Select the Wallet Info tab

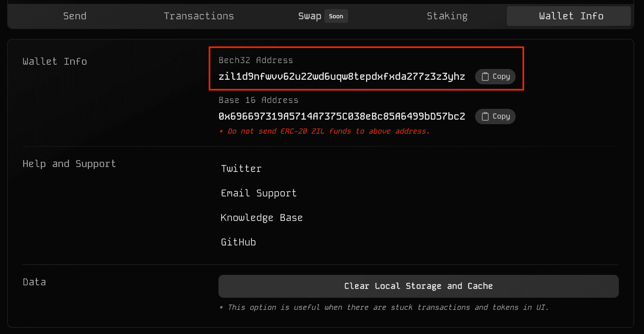569,16
